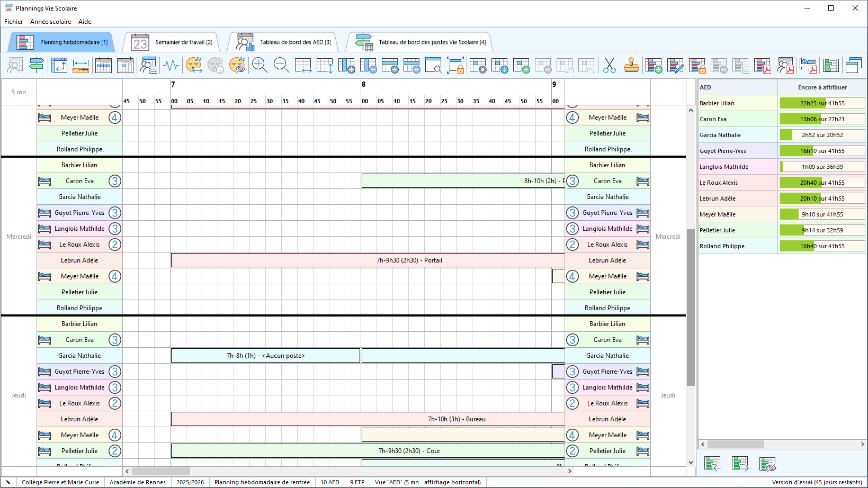Click the ruler measurement icon
The width and height of the screenshot is (868, 488).
(x=80, y=65)
